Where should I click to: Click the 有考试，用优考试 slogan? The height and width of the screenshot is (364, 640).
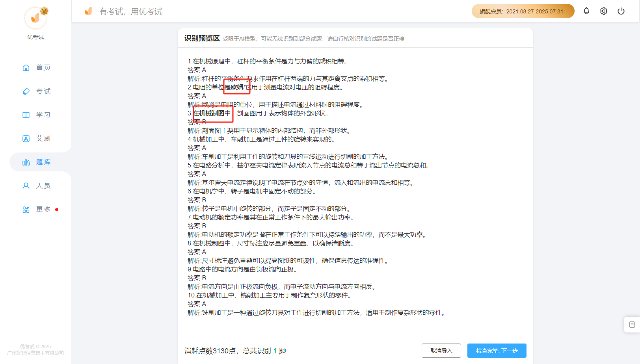coord(131,11)
